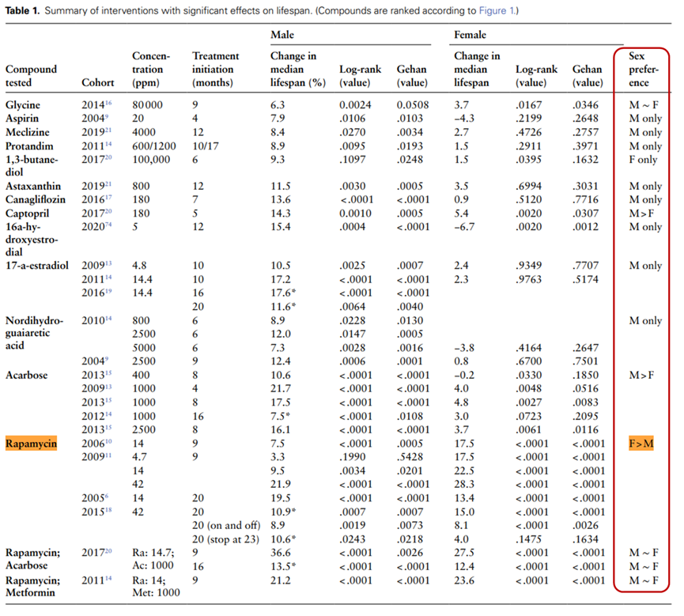Click the Male group heading
Screen dimensions: 684x616
pos(283,36)
